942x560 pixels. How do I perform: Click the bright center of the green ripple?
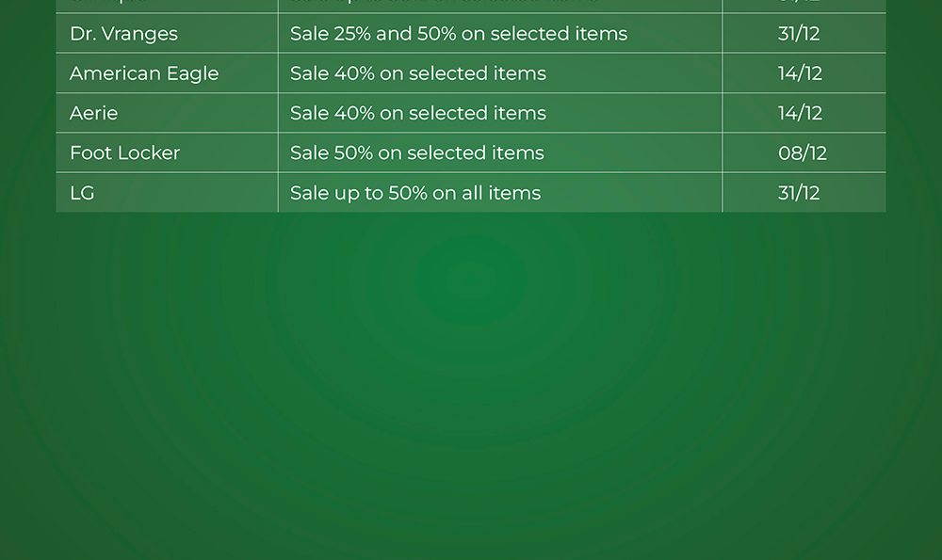pos(471,280)
